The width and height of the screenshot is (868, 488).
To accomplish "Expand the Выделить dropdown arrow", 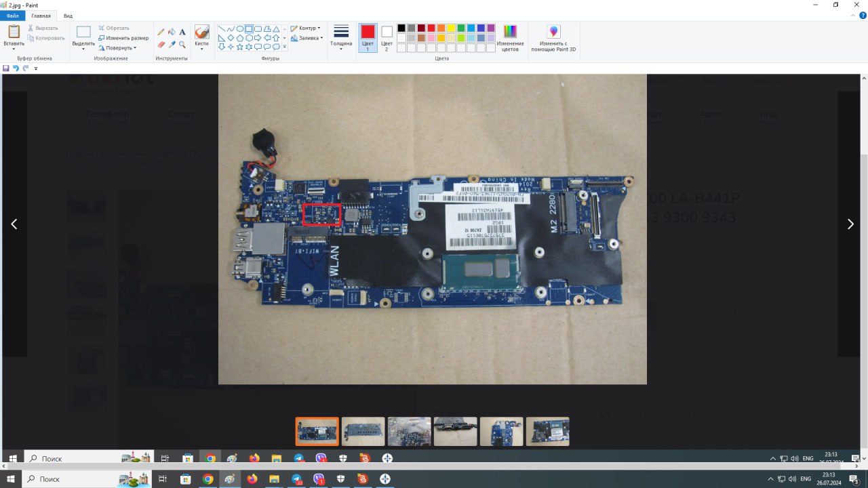I will (83, 48).
